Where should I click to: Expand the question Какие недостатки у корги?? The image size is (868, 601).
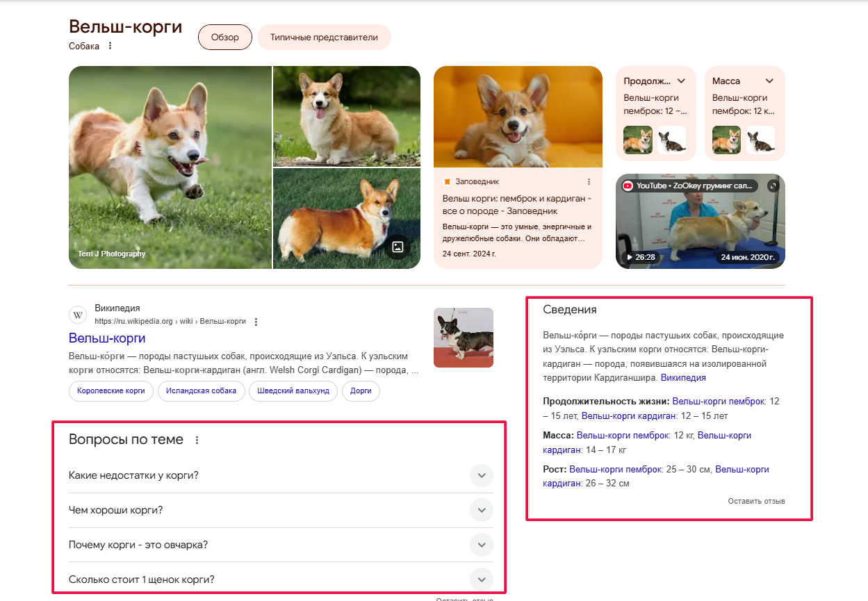(481, 476)
